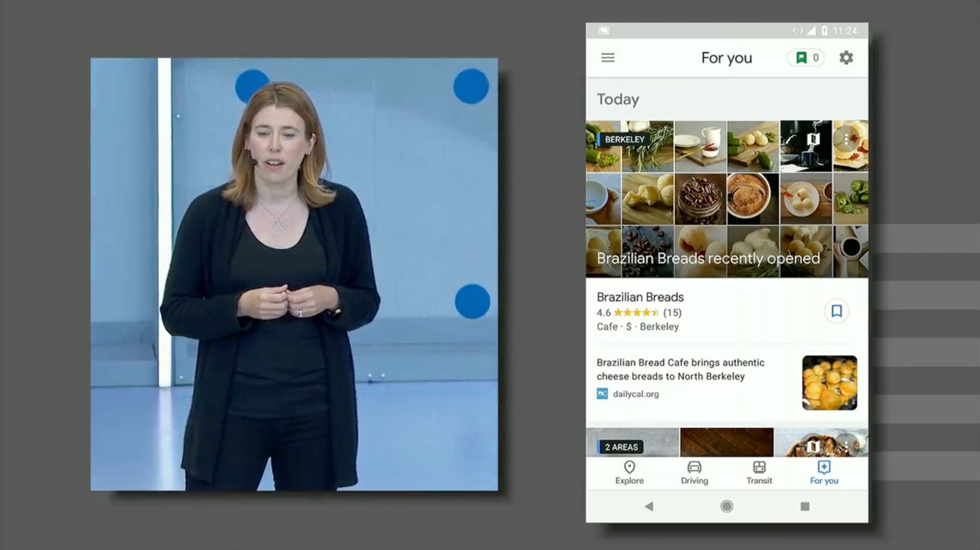Viewport: 980px width, 550px height.
Task: Switch to the Driving tab
Action: tap(694, 473)
